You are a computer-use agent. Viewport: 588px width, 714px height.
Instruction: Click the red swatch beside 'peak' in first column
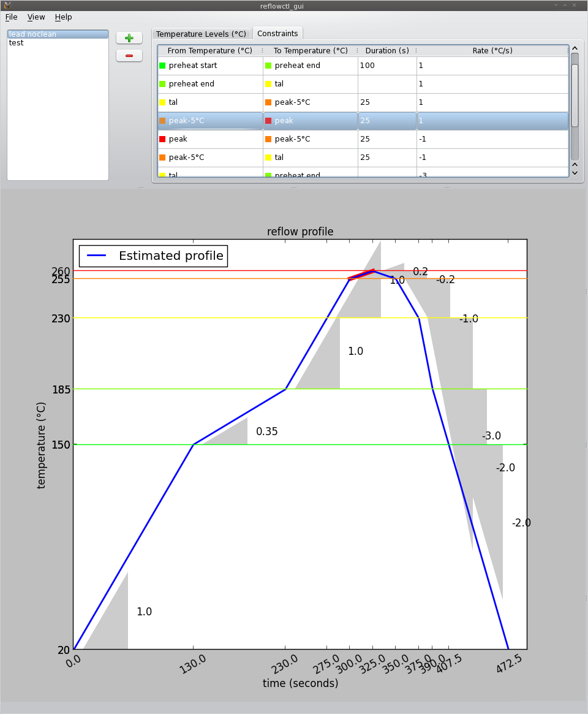tap(162, 139)
